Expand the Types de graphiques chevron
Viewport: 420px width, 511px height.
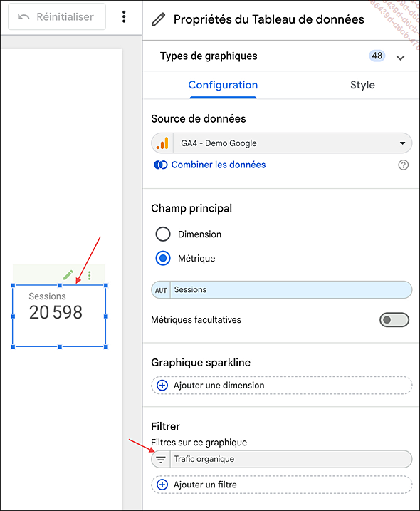pos(400,58)
